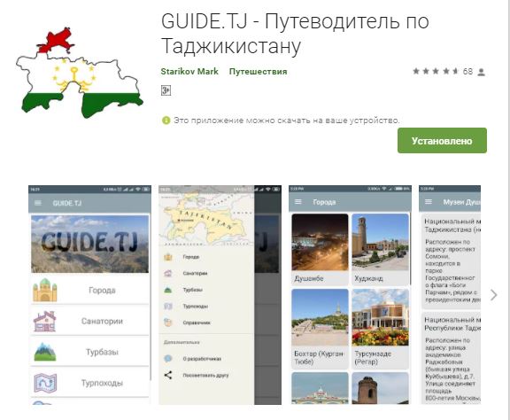Image resolution: width=510 pixels, height=420 pixels.
Task: Select О разработчиках in the drawer menu
Action: click(x=202, y=359)
